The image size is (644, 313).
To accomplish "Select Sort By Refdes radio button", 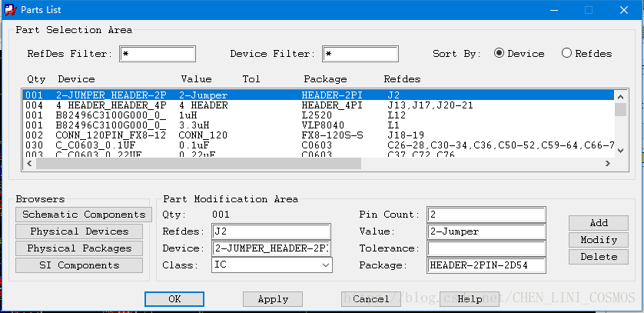I will [566, 53].
